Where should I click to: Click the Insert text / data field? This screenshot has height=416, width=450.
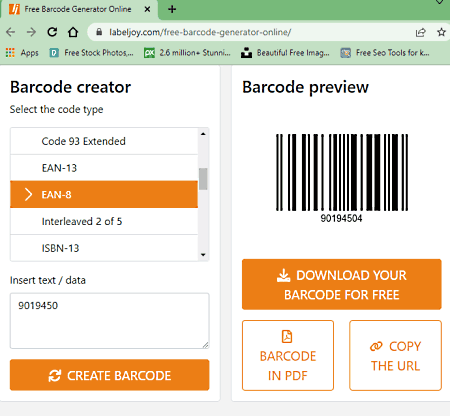(x=110, y=321)
